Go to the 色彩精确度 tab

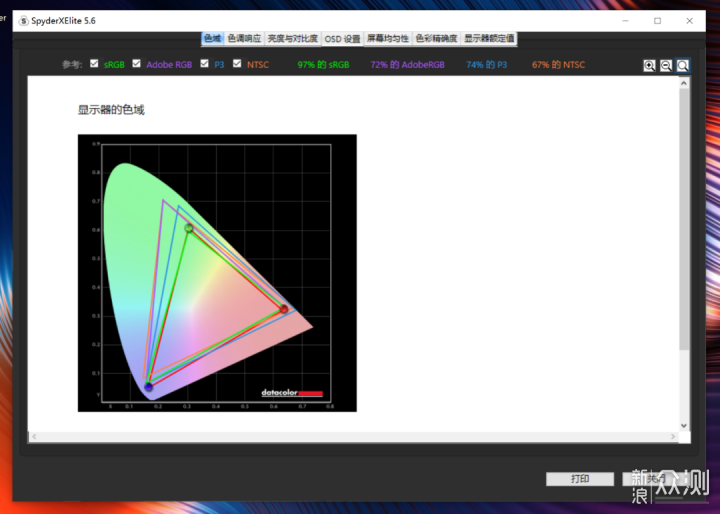pyautogui.click(x=436, y=39)
